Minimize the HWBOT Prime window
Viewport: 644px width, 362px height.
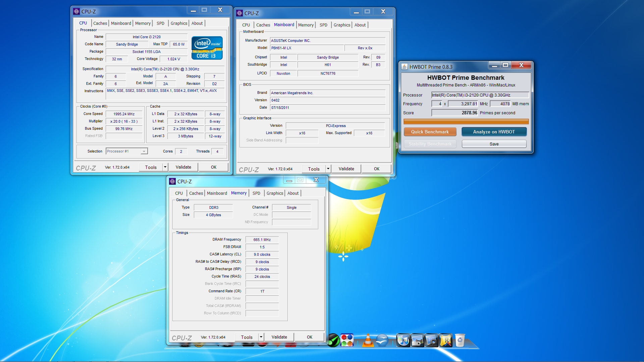pos(494,65)
